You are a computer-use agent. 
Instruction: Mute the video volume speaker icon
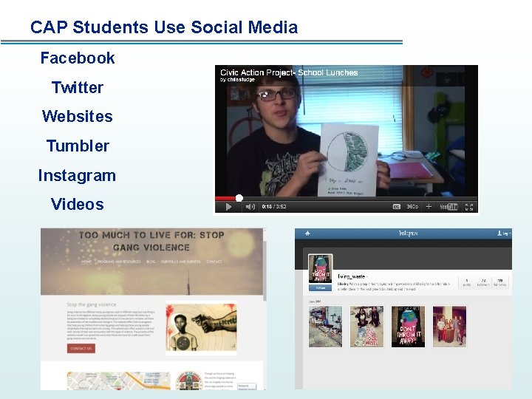tap(250, 207)
